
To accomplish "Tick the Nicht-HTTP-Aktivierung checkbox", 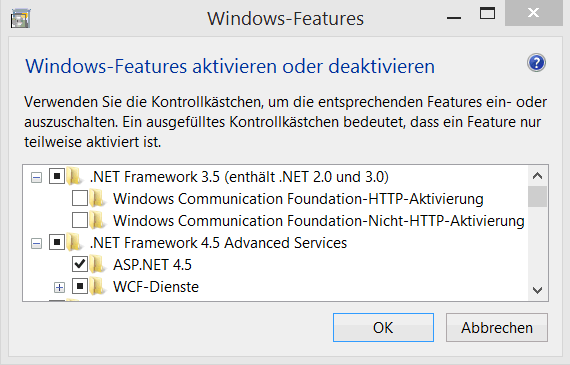I will tap(80, 220).
